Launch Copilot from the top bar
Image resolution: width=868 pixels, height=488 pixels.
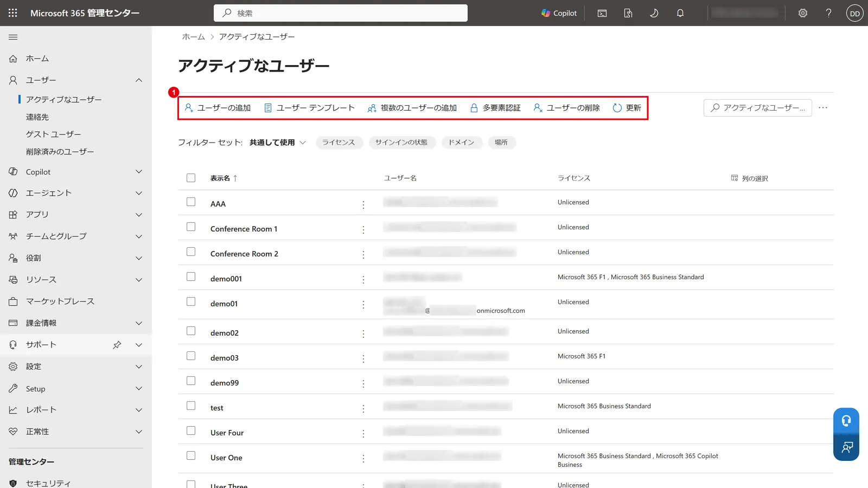pos(559,13)
